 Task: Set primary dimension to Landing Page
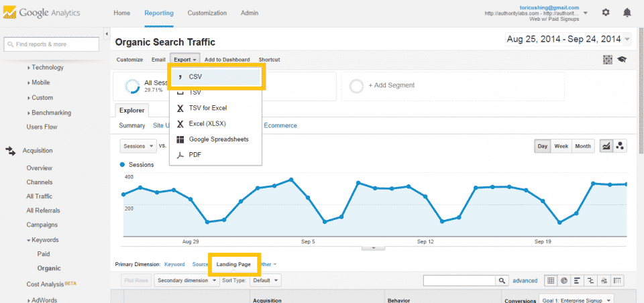pyautogui.click(x=233, y=264)
